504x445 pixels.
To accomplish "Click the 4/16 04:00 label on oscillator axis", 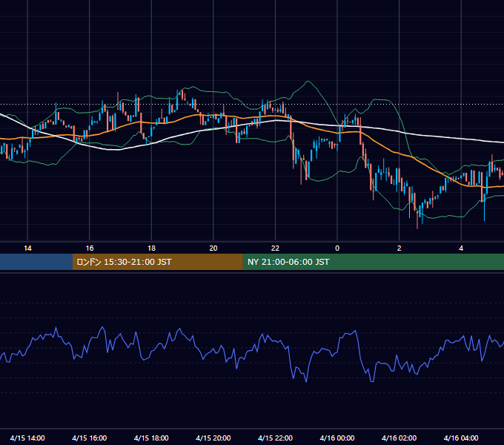I will 461,438.
